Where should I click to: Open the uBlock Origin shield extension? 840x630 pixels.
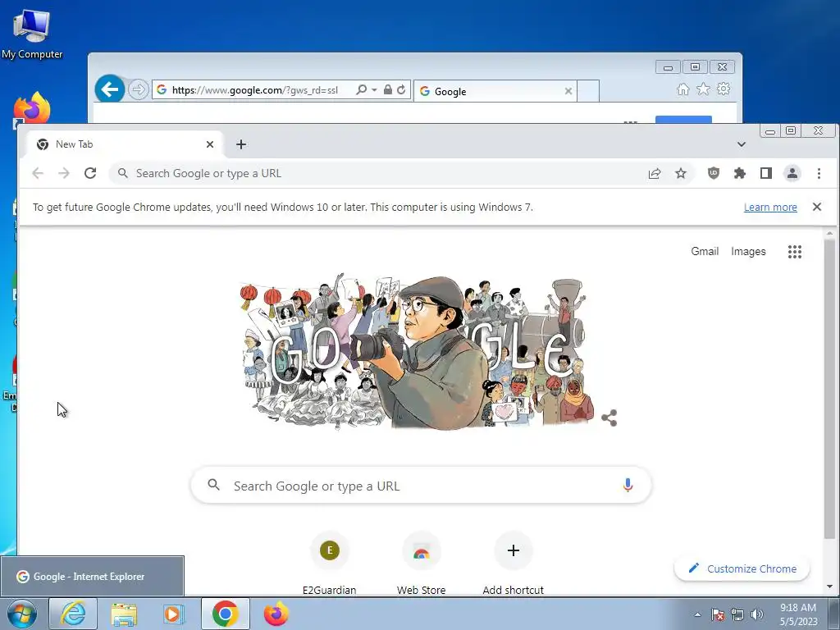(x=713, y=173)
